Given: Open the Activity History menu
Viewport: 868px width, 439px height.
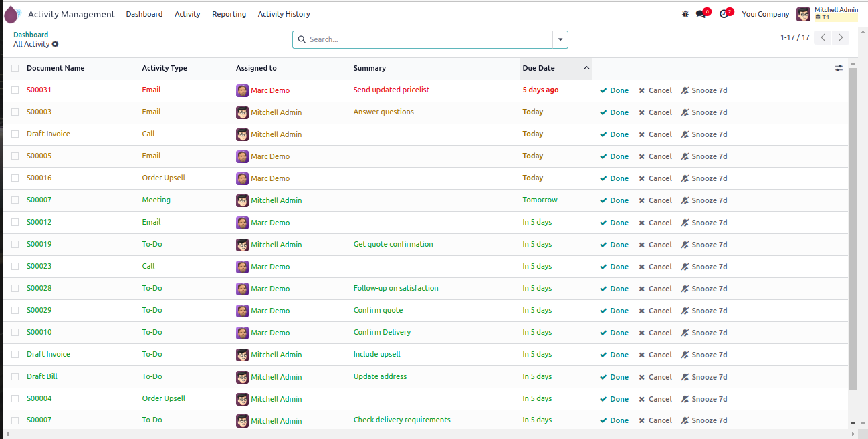Looking at the screenshot, I should point(284,14).
